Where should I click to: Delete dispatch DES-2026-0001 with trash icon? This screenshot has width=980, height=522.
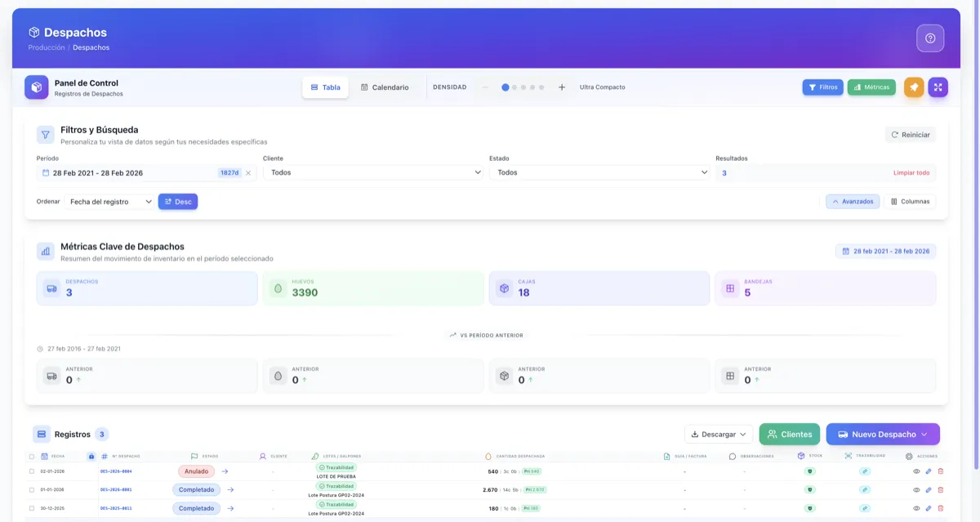[940, 489]
